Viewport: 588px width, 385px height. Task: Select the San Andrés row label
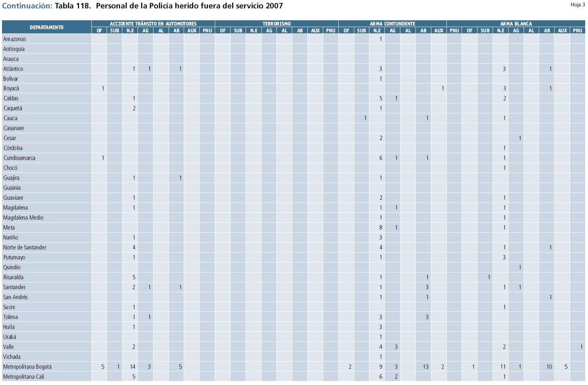tap(16, 297)
